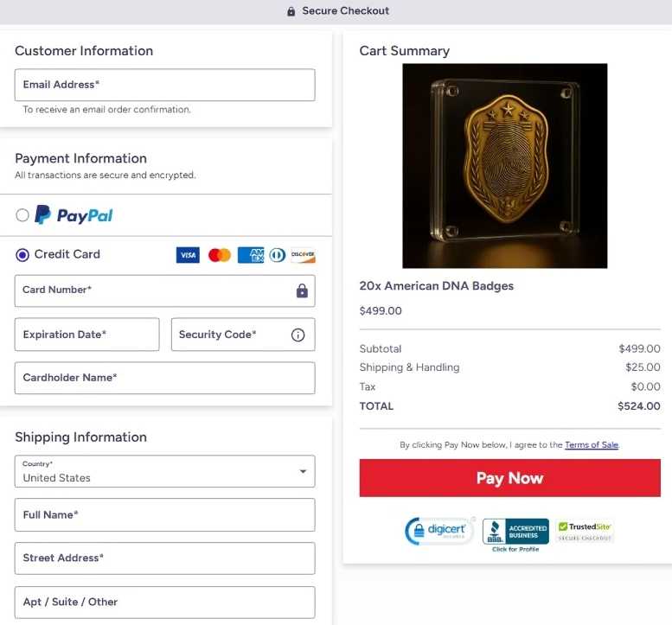This screenshot has height=625, width=672.
Task: Click the Security Code info icon
Action: (298, 335)
